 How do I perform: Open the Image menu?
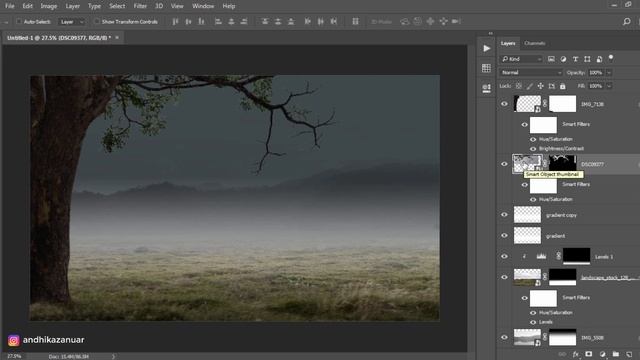49,6
